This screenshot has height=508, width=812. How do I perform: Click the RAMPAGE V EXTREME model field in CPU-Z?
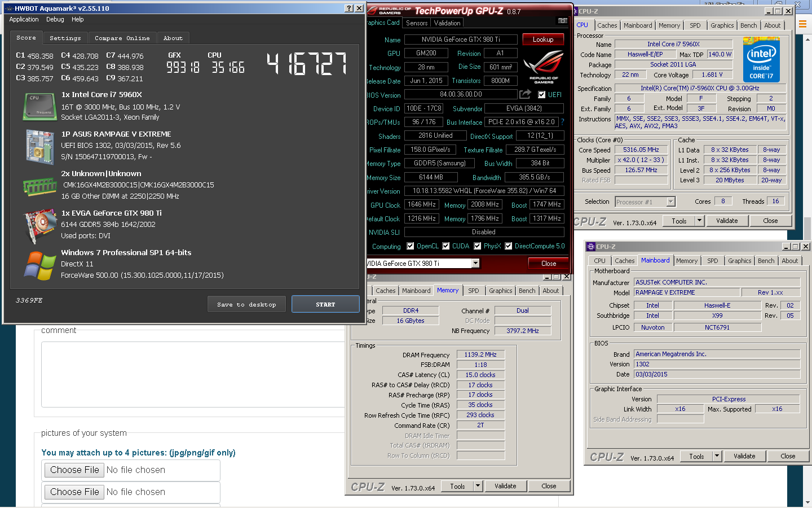(x=687, y=292)
